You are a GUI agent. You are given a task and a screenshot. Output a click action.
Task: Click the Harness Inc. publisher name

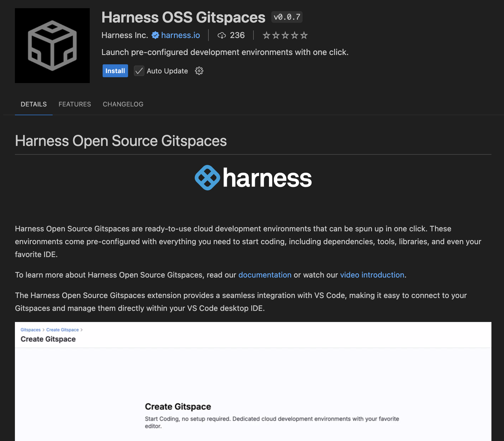pyautogui.click(x=125, y=35)
